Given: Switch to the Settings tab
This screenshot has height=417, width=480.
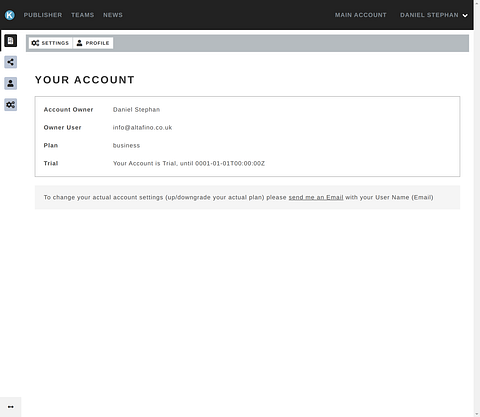Looking at the screenshot, I should tap(50, 43).
